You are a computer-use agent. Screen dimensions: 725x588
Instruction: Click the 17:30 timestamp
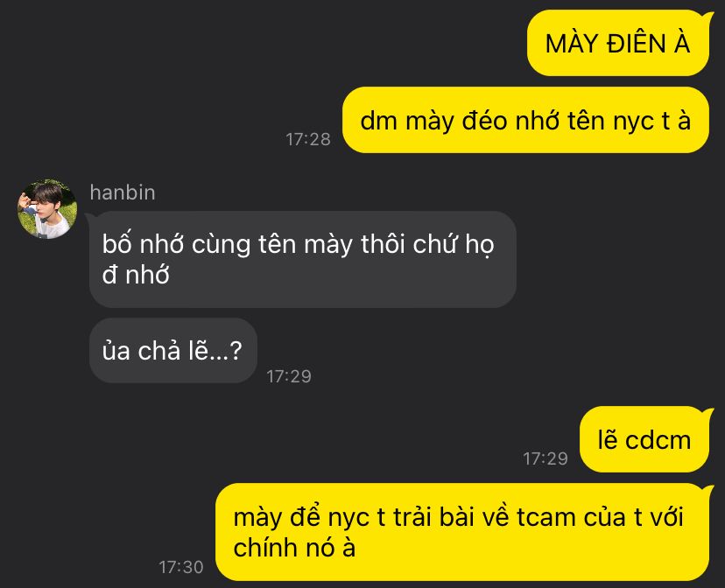coord(181,567)
